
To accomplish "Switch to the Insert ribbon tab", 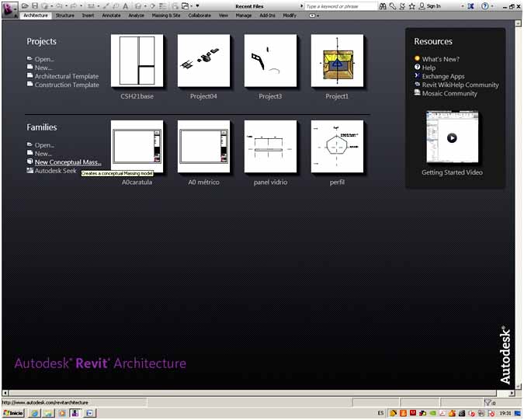I will pos(88,16).
